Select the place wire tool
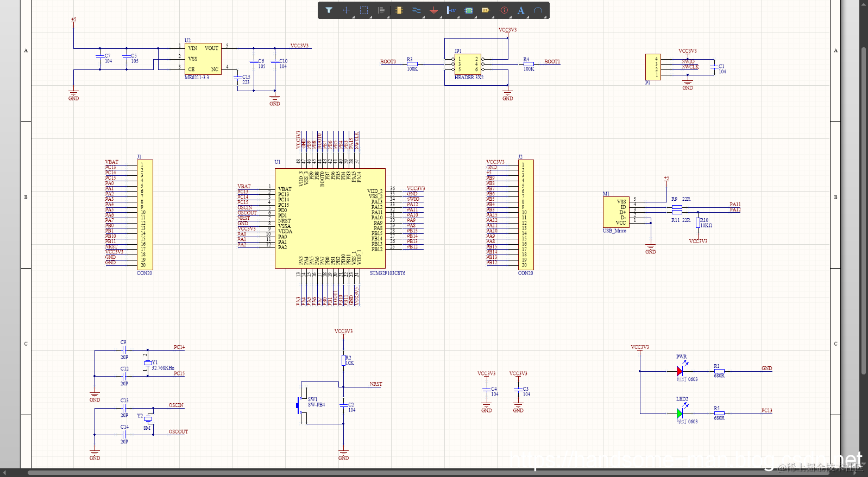The height and width of the screenshot is (477, 868). point(417,10)
